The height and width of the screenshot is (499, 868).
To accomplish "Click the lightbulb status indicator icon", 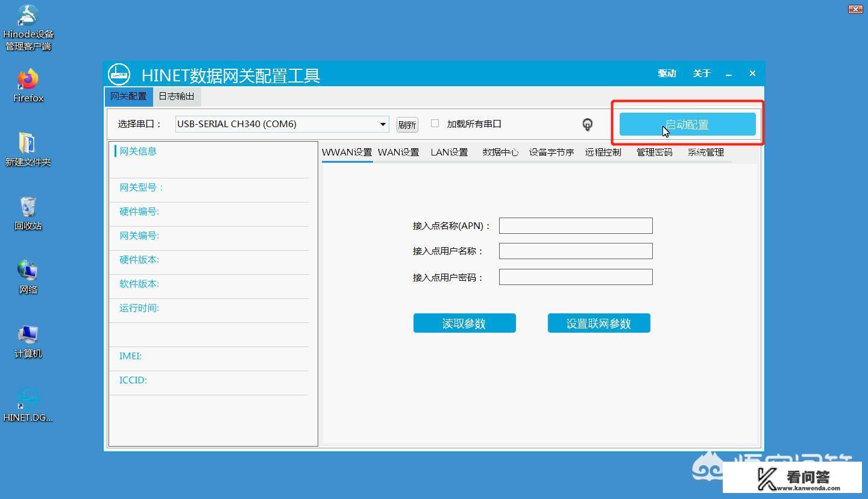I will pos(587,125).
